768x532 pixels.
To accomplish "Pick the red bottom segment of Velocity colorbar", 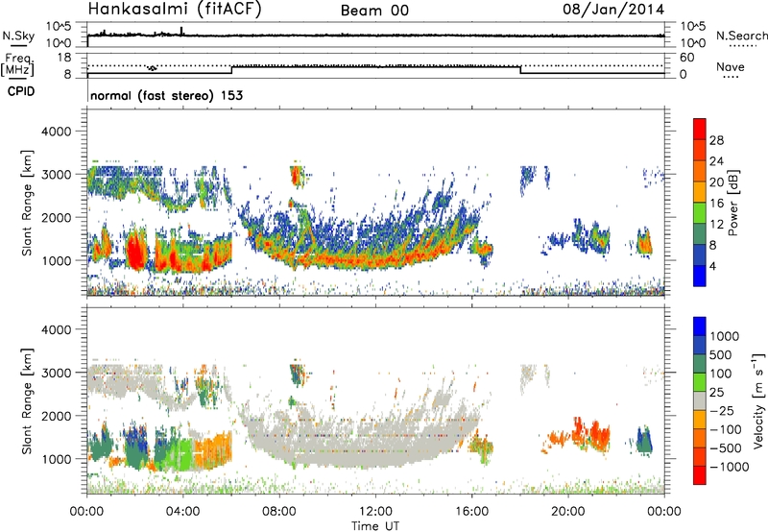I will pos(700,475).
